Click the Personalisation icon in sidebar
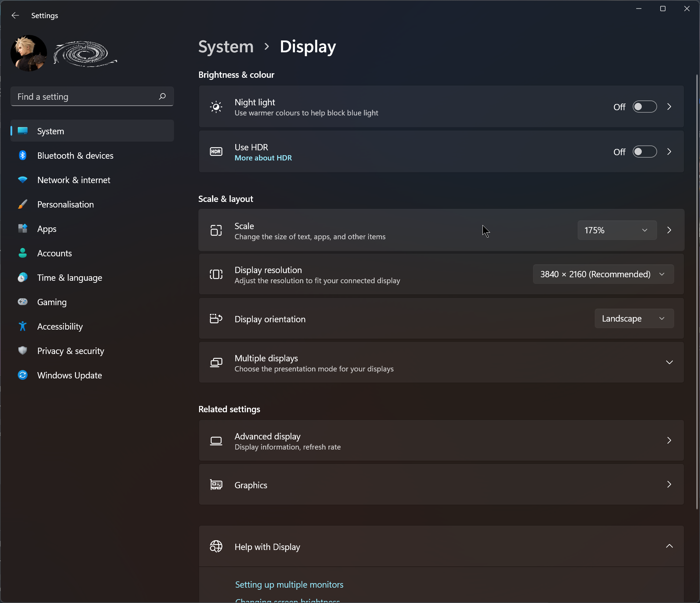Viewport: 700px width, 603px height. 23,204
